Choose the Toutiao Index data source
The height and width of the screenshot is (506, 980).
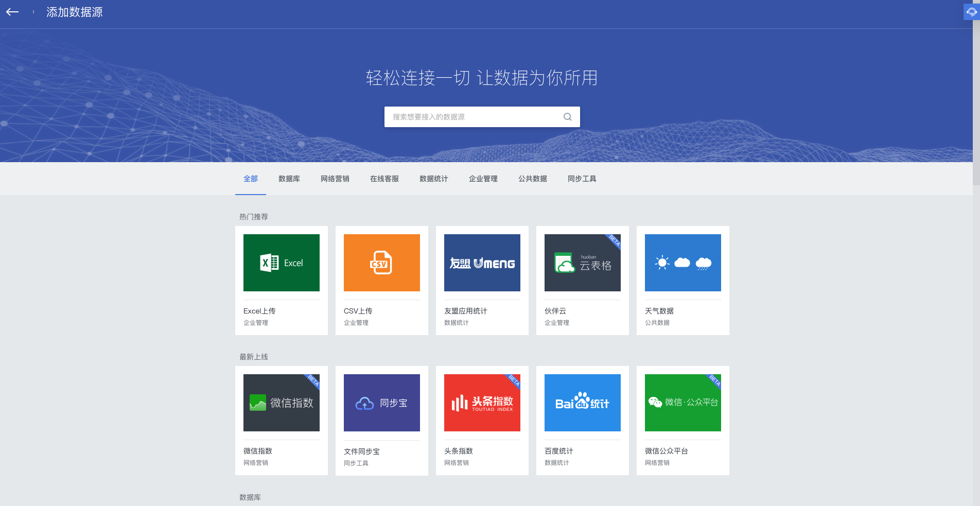point(482,403)
